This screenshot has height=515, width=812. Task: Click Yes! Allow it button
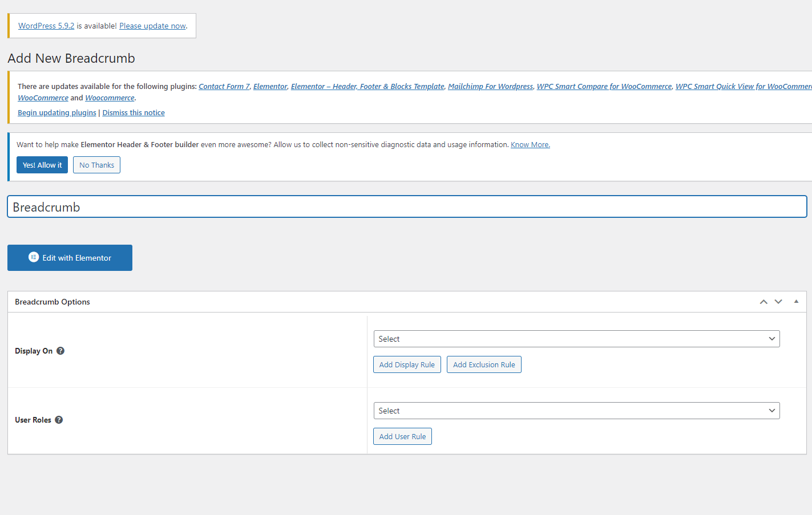click(x=42, y=165)
